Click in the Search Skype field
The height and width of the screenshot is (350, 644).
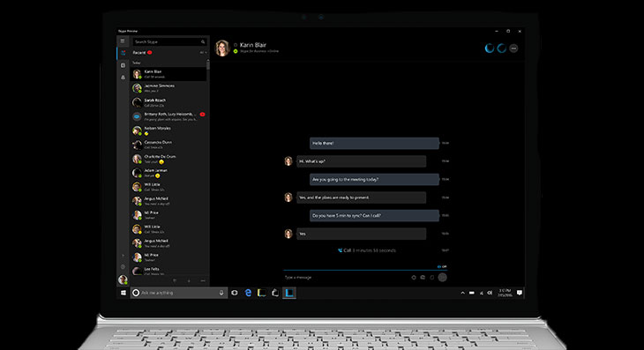point(169,41)
